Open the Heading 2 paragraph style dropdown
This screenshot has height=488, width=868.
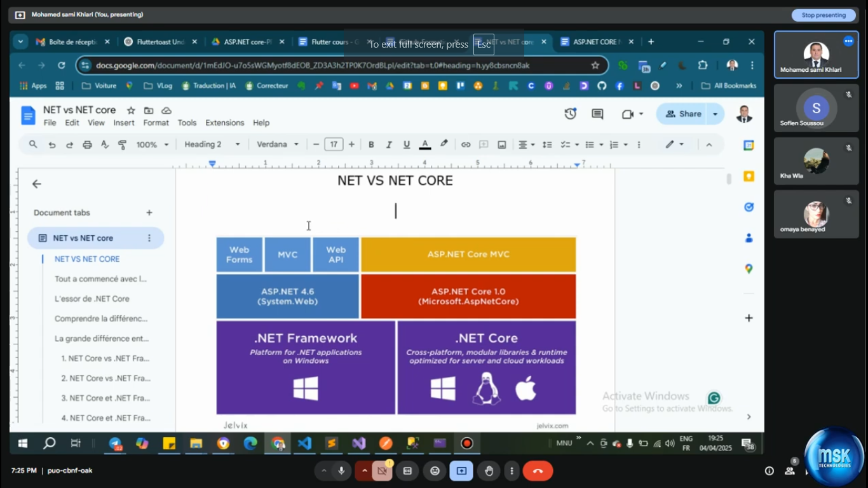pyautogui.click(x=212, y=145)
